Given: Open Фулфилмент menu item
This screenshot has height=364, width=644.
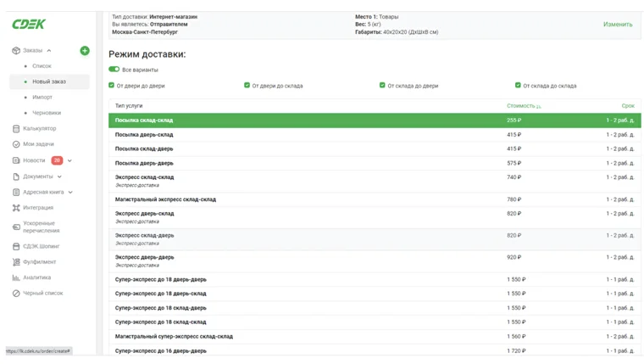Looking at the screenshot, I should (x=40, y=262).
